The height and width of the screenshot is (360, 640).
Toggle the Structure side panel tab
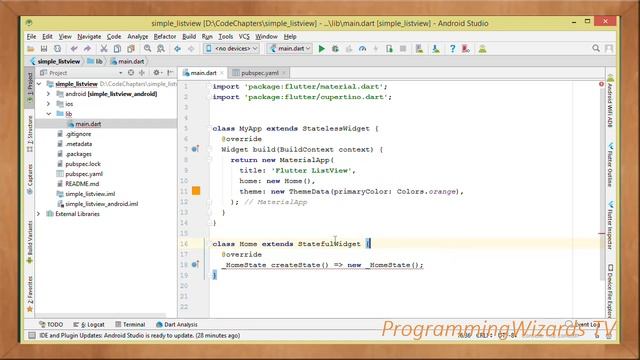pyautogui.click(x=30, y=134)
